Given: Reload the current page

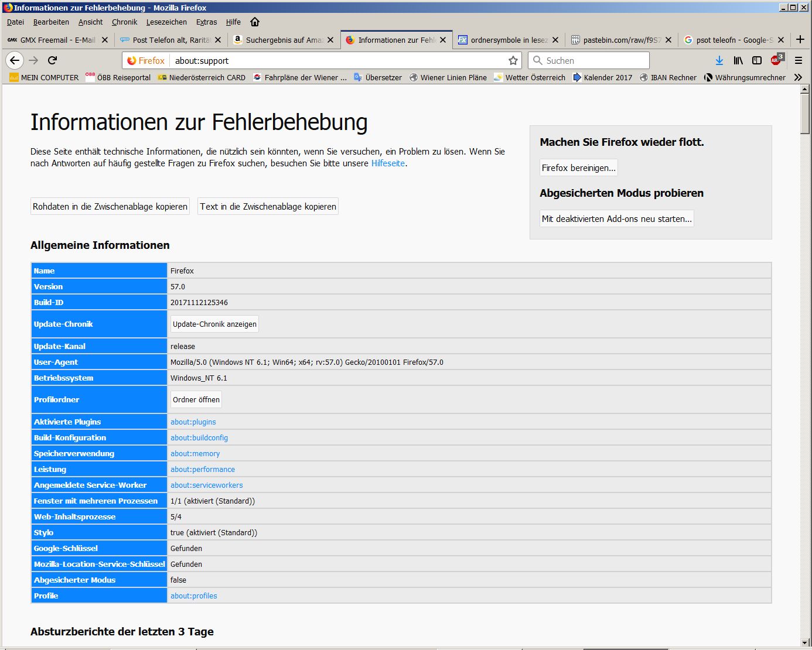Looking at the screenshot, I should [x=52, y=60].
